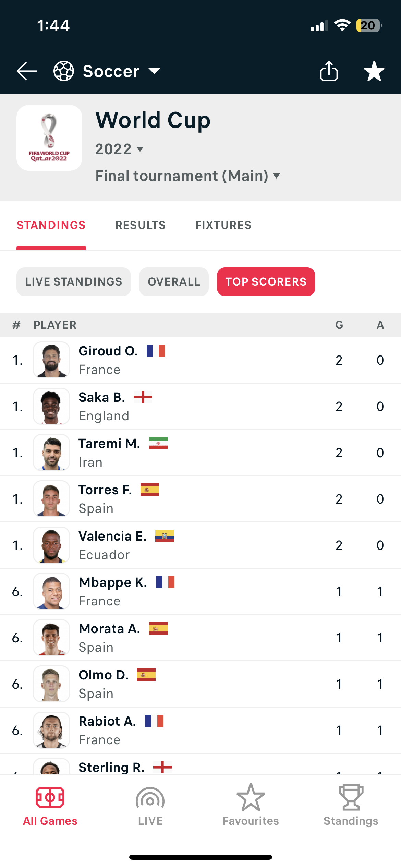
Task: Switch to the Fixtures tab
Action: 223,225
